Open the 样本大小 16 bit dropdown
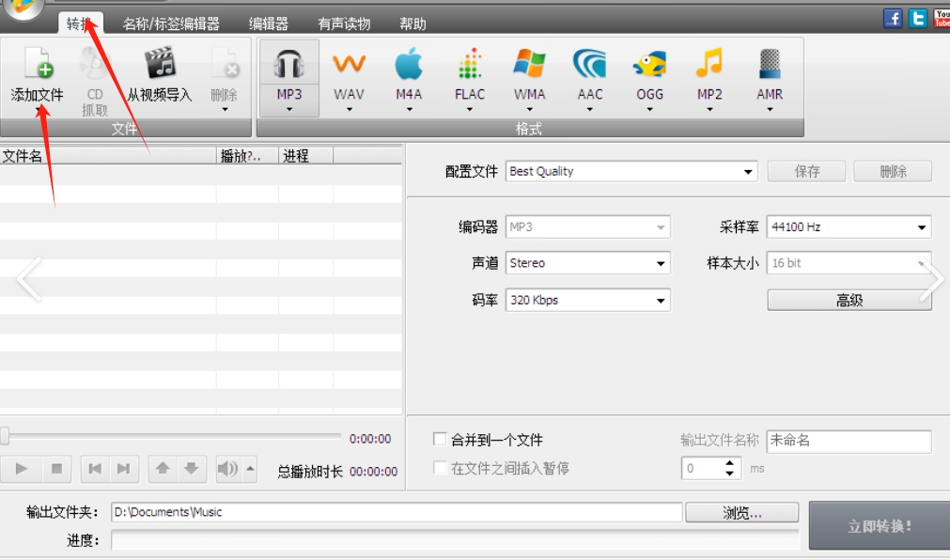 [x=849, y=263]
